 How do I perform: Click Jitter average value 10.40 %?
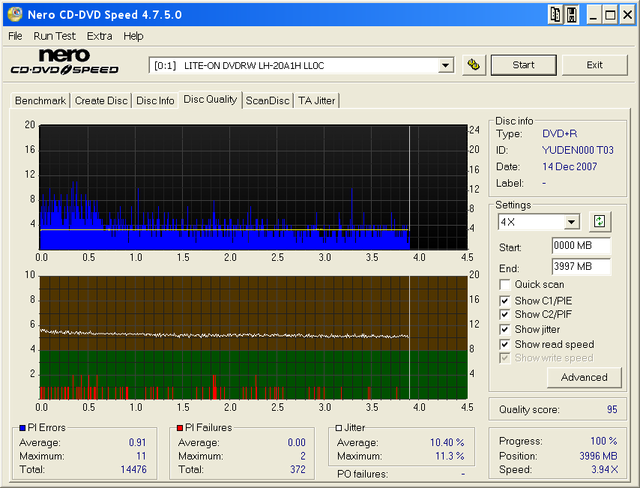click(x=447, y=443)
